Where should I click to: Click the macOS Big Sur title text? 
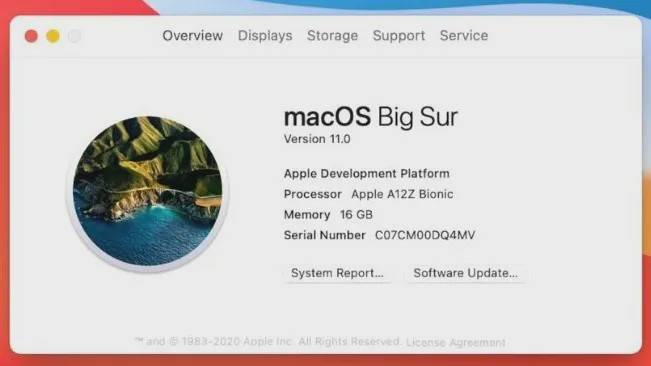pyautogui.click(x=371, y=117)
